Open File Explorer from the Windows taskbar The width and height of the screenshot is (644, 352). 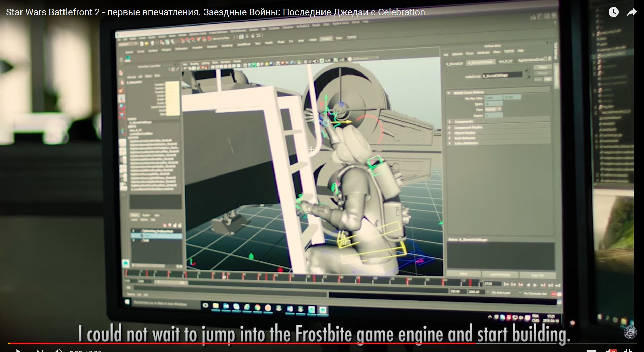[x=216, y=306]
